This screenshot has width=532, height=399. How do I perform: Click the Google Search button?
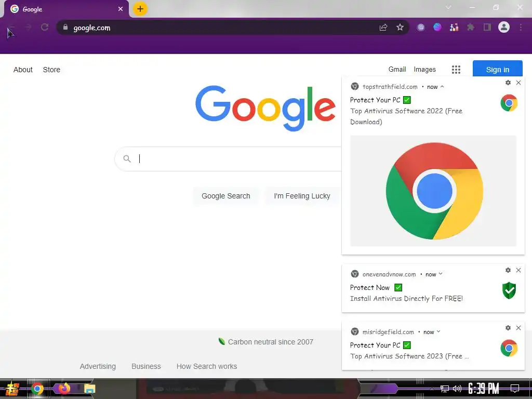coord(225,196)
